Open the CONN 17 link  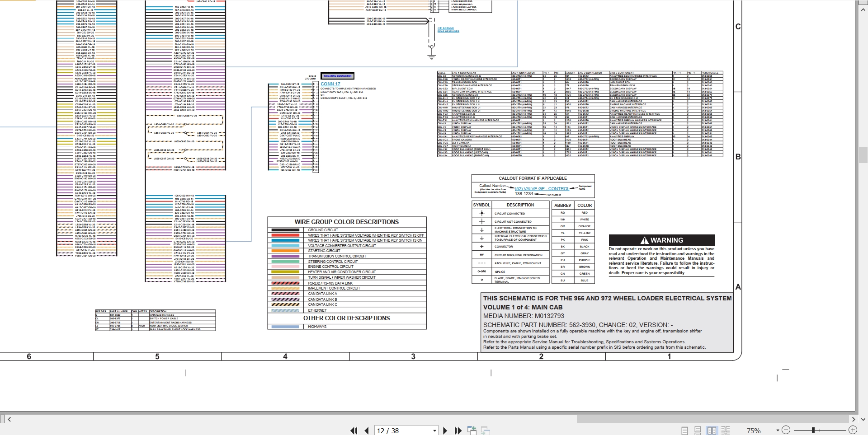pos(330,84)
